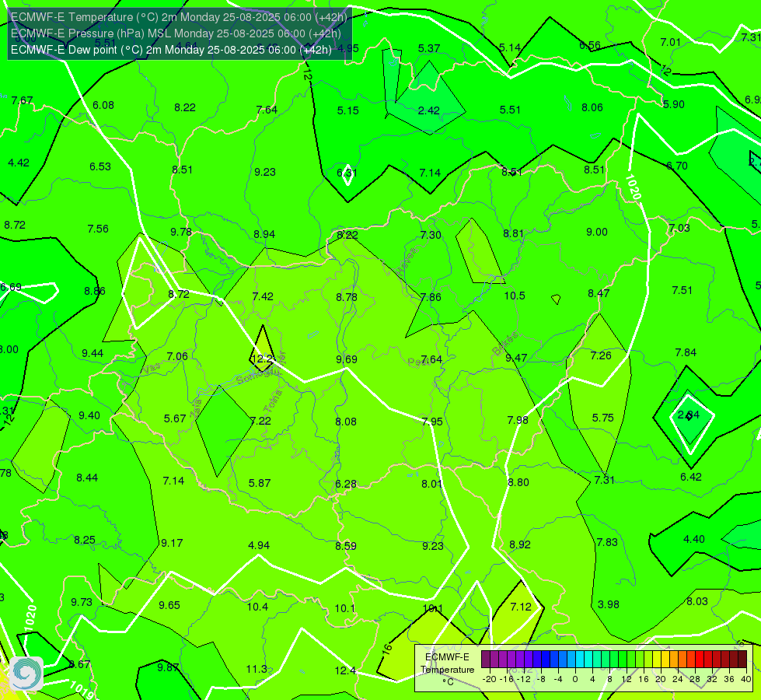Click the Zala county label
761x700 pixels.
pos(197,410)
